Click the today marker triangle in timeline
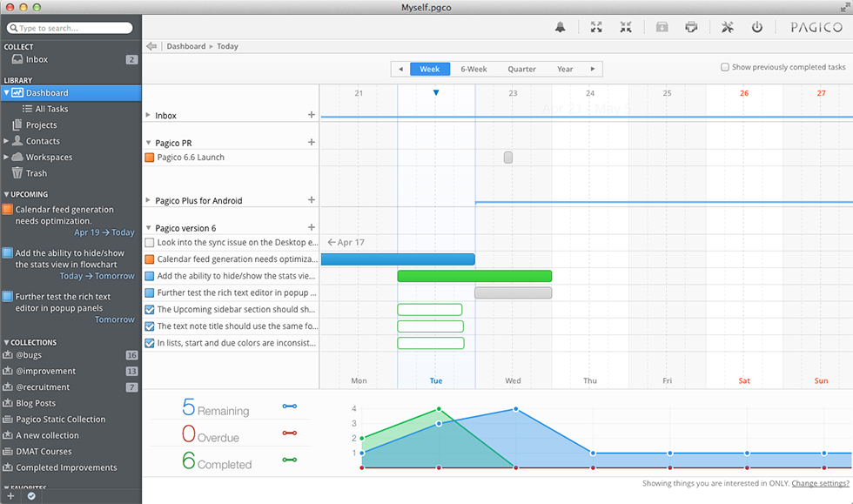Image resolution: width=853 pixels, height=504 pixels. 436,93
